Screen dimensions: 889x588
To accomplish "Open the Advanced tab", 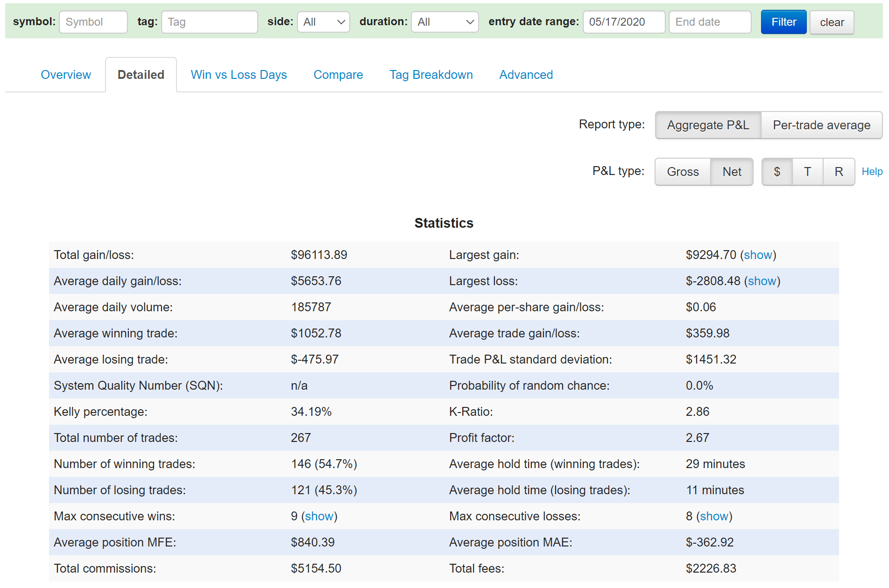I will coord(526,75).
